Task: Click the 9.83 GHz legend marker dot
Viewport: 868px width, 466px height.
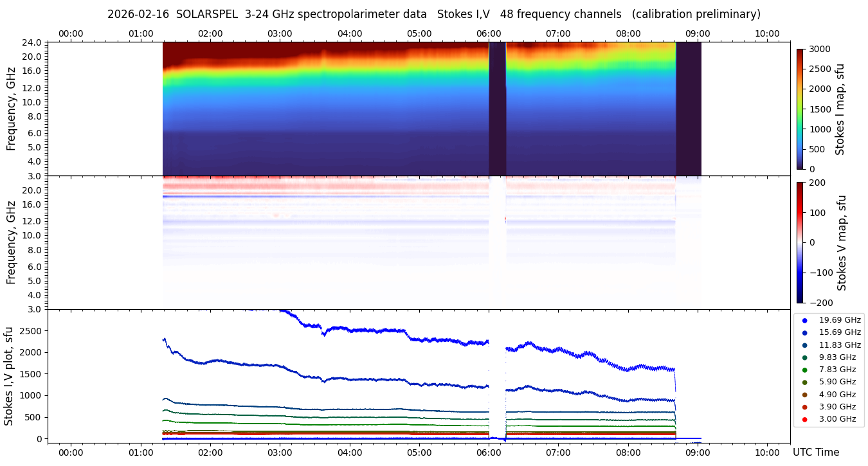Action: [804, 357]
